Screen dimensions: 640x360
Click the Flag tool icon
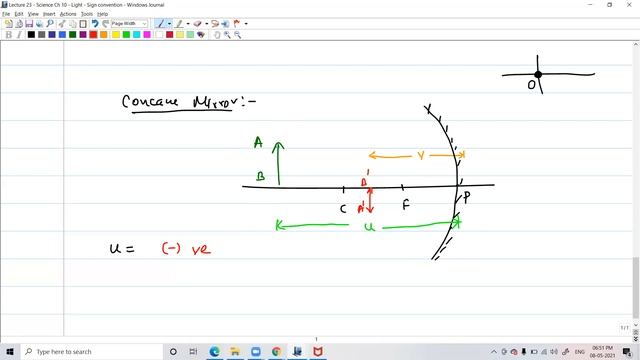click(x=237, y=24)
